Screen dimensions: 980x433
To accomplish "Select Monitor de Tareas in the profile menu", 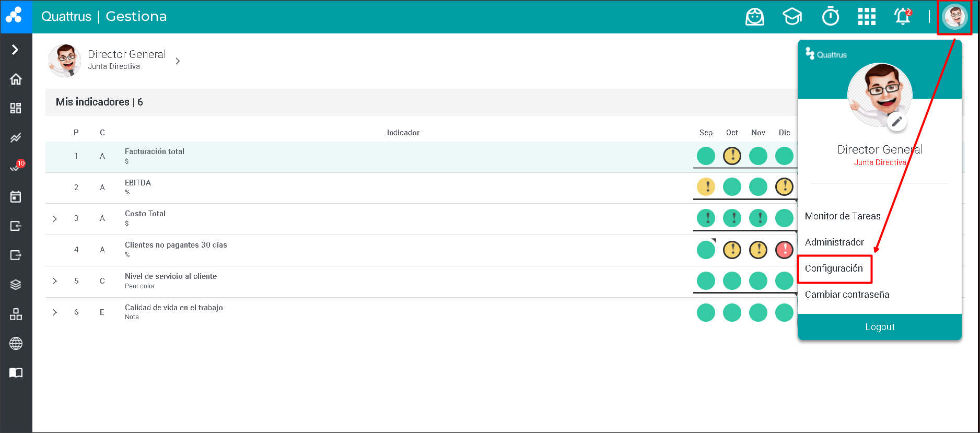I will point(842,216).
